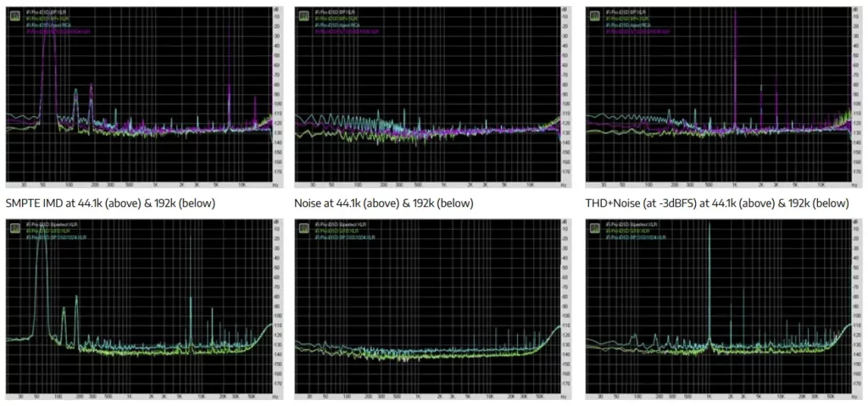The width and height of the screenshot is (868, 406).
Task: Open the bottom-right THD+Noise 192k graph image
Action: [x=724, y=309]
